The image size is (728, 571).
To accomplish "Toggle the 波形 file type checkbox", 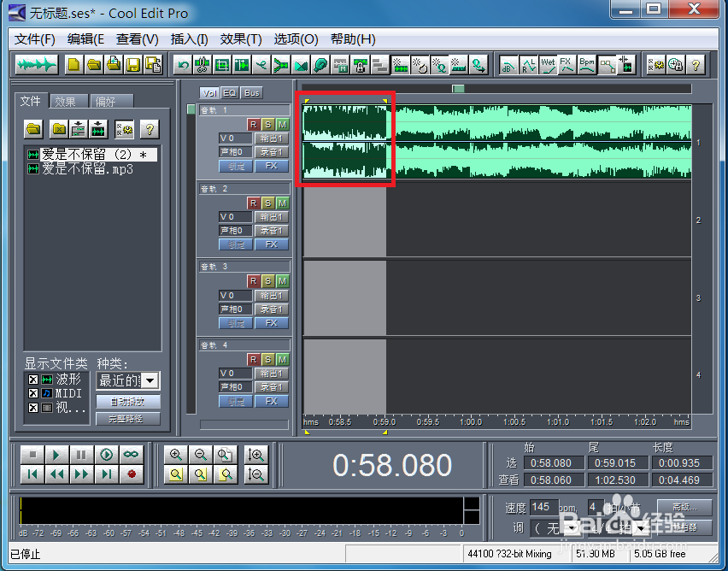I will pos(33,380).
